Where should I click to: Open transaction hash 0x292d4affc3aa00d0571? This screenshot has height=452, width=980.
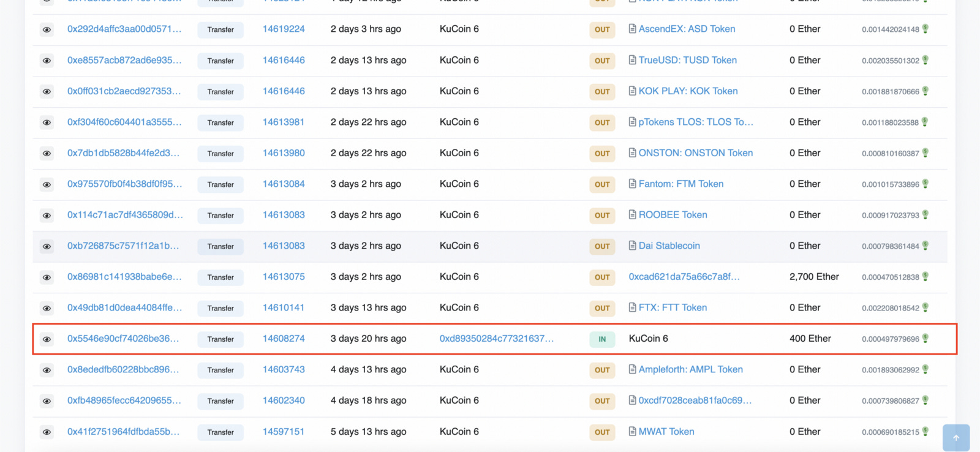[124, 29]
